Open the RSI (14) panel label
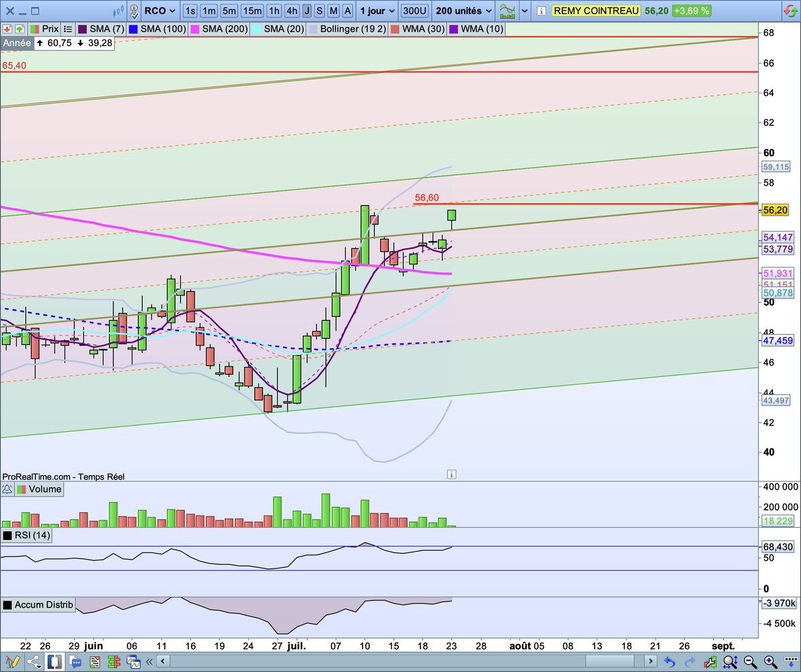Image resolution: width=801 pixels, height=672 pixels. pyautogui.click(x=27, y=535)
